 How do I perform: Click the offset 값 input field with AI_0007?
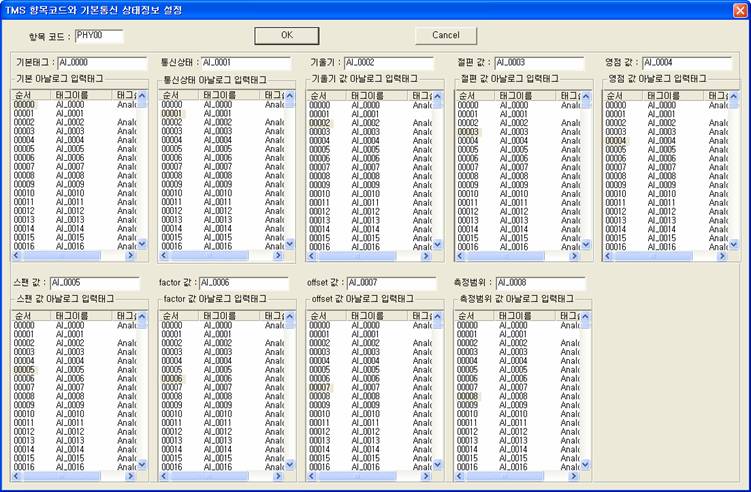(x=391, y=283)
